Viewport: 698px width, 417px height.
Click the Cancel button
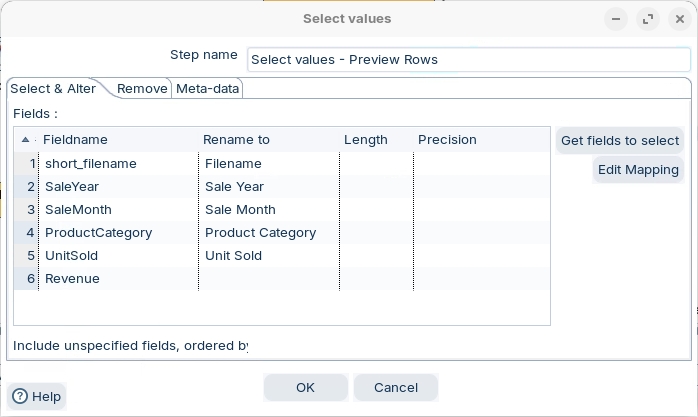tap(395, 387)
